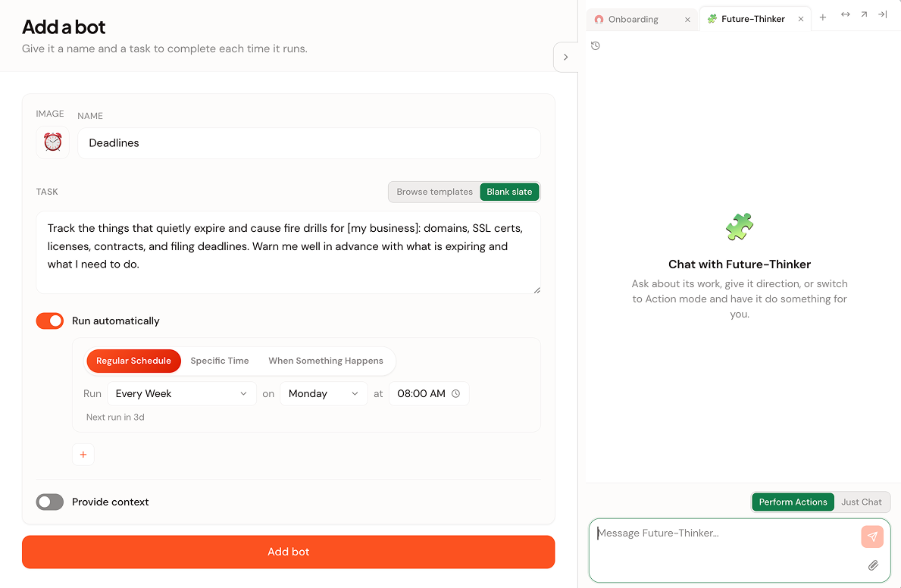Screen dimensions: 901x588
Task: Click the clock icon in time field
Action: [x=455, y=394]
